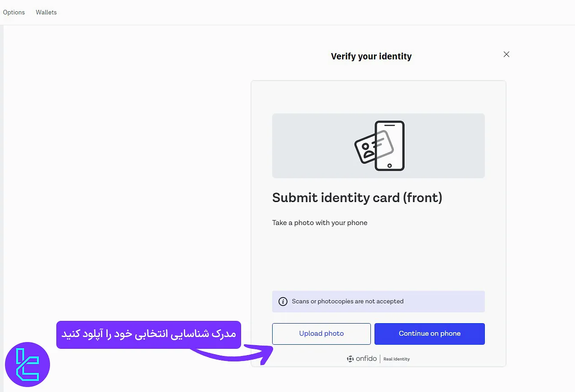This screenshot has width=575, height=392.
Task: Click the Upload photo button
Action: (x=321, y=333)
